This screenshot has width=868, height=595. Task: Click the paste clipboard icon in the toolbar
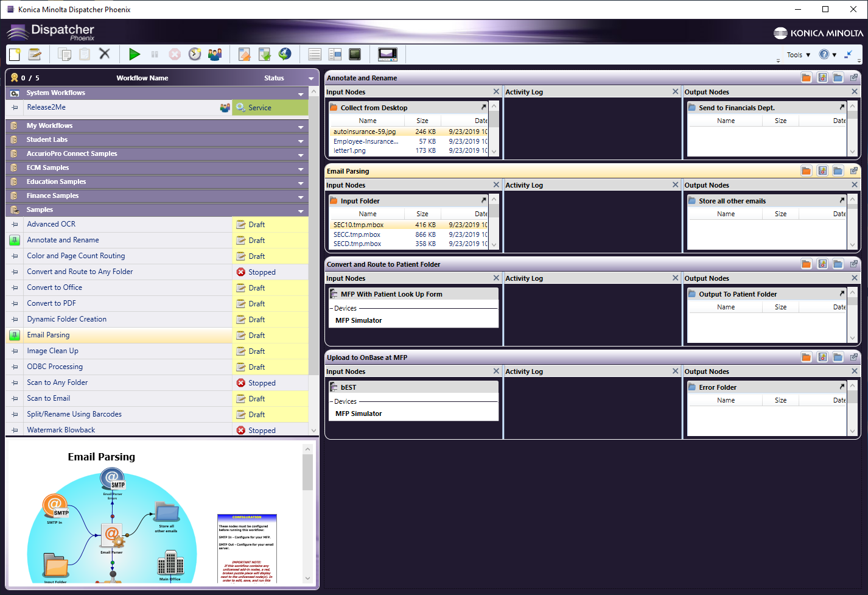coord(85,54)
